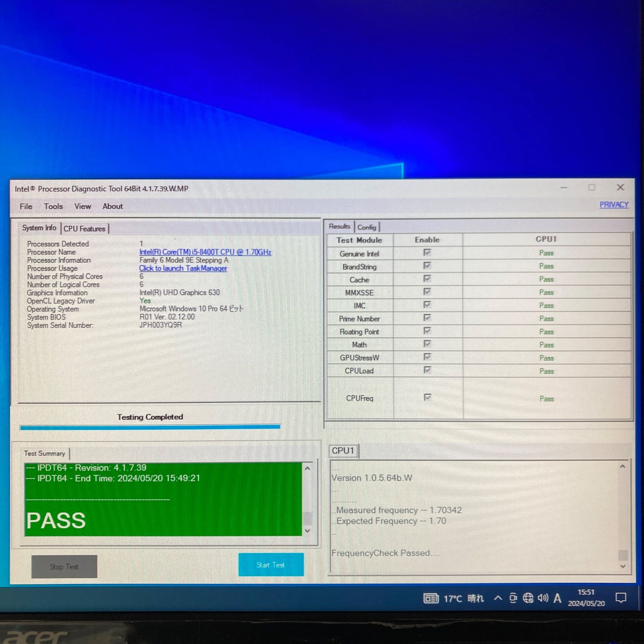This screenshot has height=644, width=644.
Task: Click the IME mode A indicator
Action: coord(557,599)
